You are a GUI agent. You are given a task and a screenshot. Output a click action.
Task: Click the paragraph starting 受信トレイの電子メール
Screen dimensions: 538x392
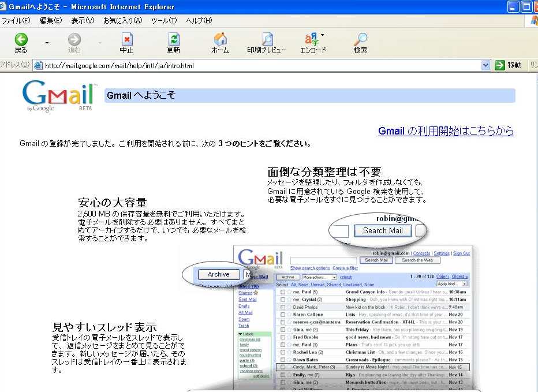119,353
